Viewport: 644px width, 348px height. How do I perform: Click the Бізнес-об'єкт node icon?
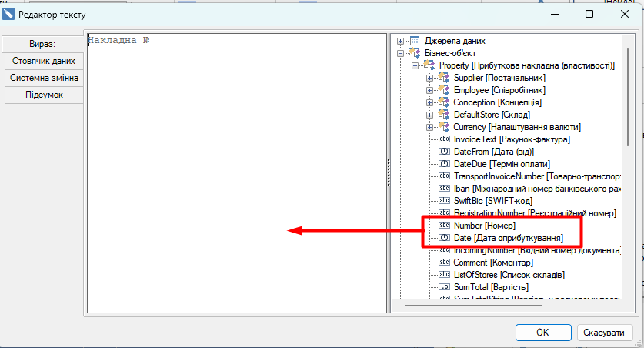pyautogui.click(x=414, y=53)
